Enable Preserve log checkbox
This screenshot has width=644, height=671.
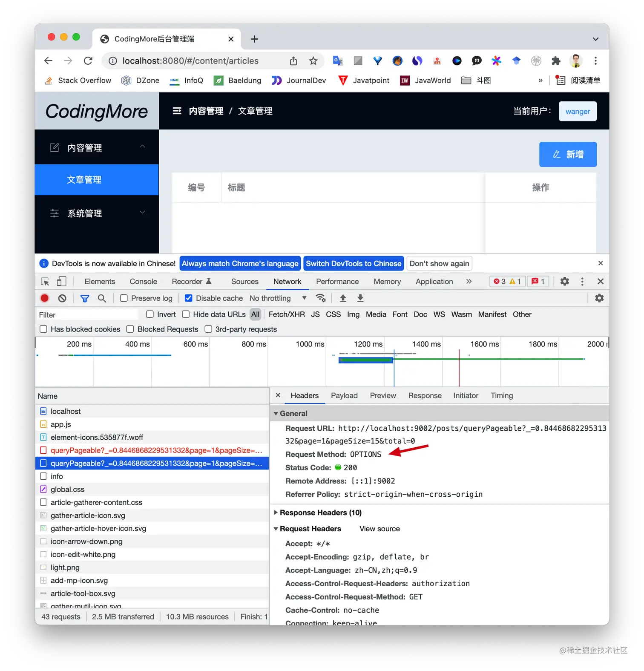pos(124,298)
